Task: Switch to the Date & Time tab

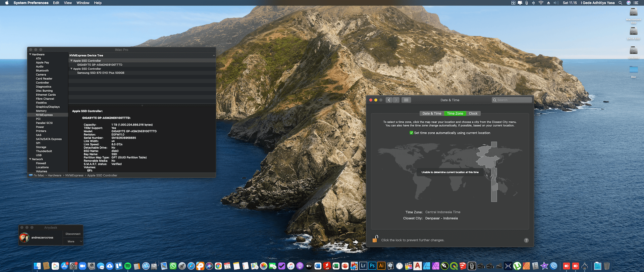Action: point(432,114)
